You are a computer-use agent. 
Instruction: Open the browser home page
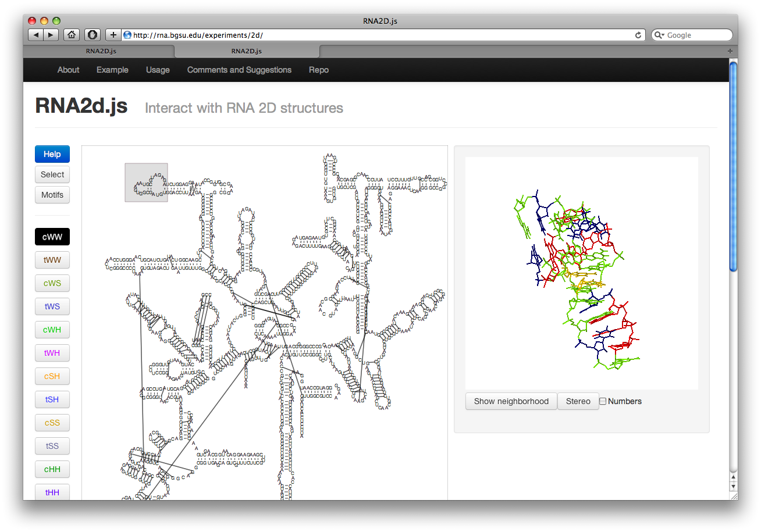[72, 35]
